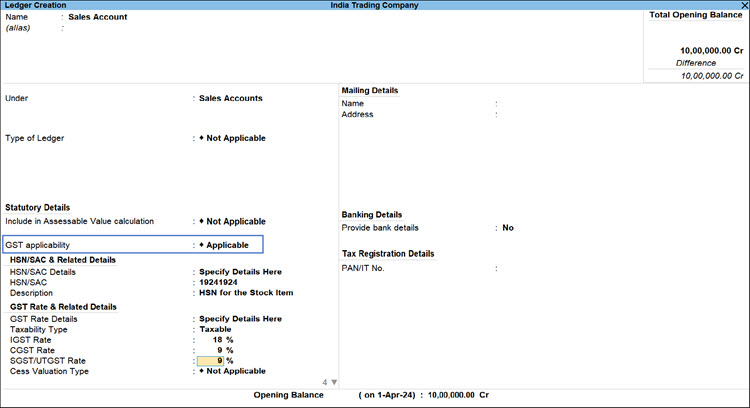The image size is (750, 408).
Task: Click the IGST Rate 18 % field
Action: point(216,340)
